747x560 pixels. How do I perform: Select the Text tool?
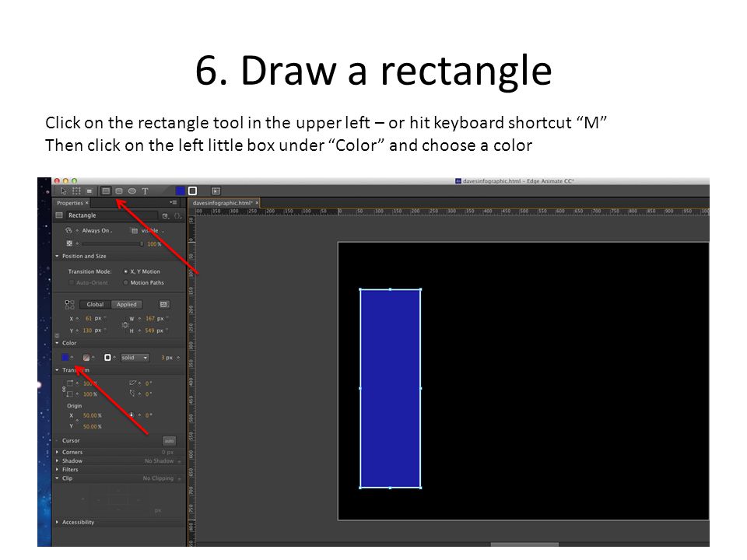[x=145, y=191]
